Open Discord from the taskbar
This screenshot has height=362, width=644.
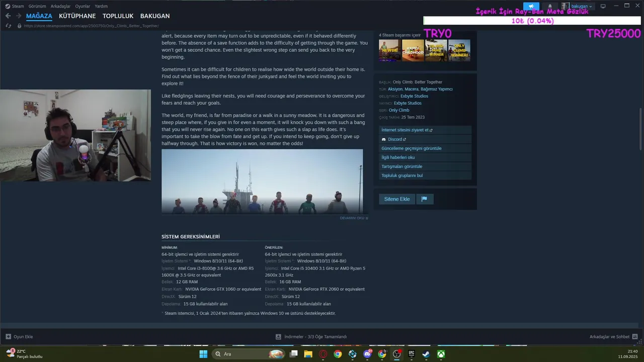tap(367, 354)
